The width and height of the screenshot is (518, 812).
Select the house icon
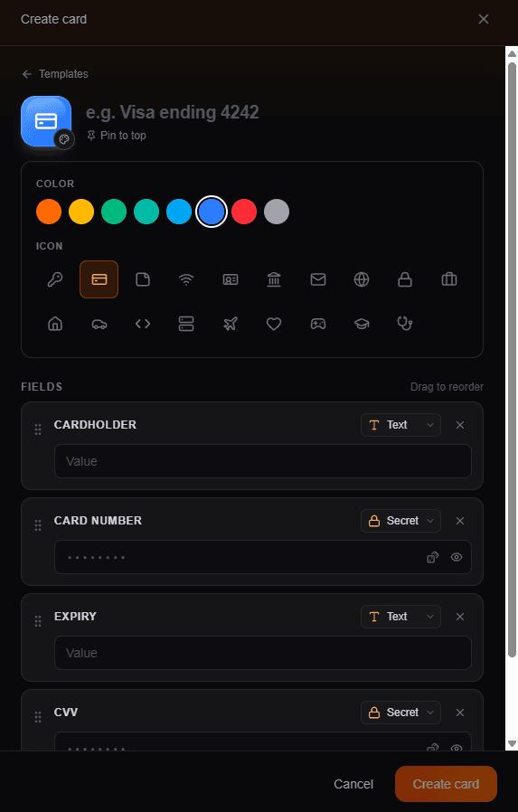(x=55, y=324)
